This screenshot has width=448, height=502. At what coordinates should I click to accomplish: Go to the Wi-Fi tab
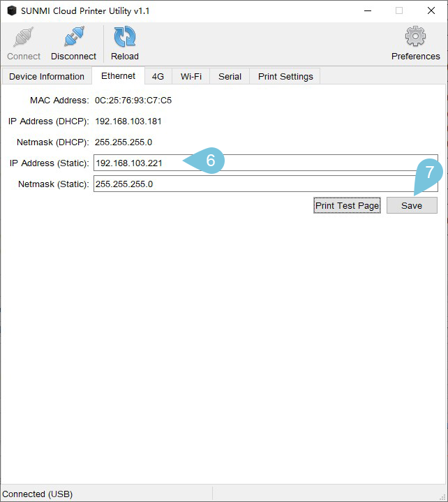[x=191, y=77]
